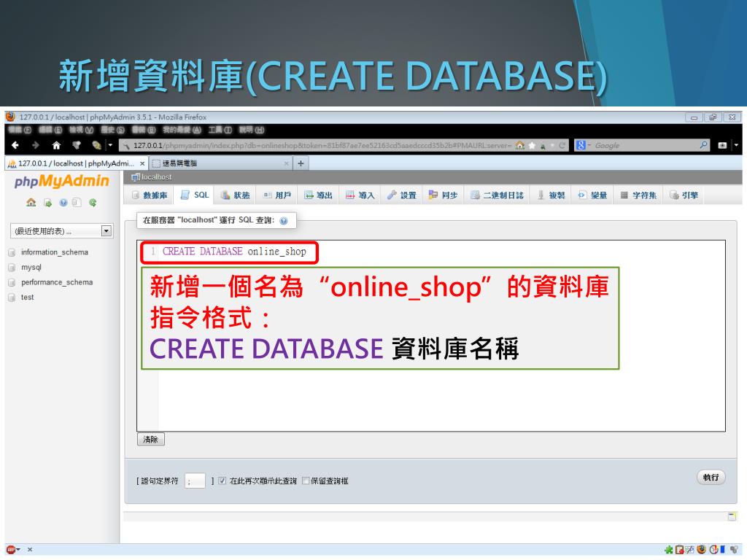This screenshot has width=747, height=560.
Task: Open the query window icon at bottom right
Action: coord(732,517)
